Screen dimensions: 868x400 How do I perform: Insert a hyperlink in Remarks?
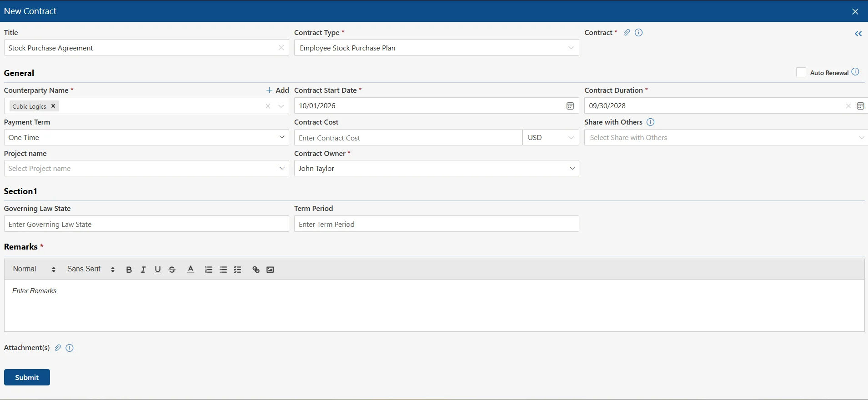click(256, 270)
